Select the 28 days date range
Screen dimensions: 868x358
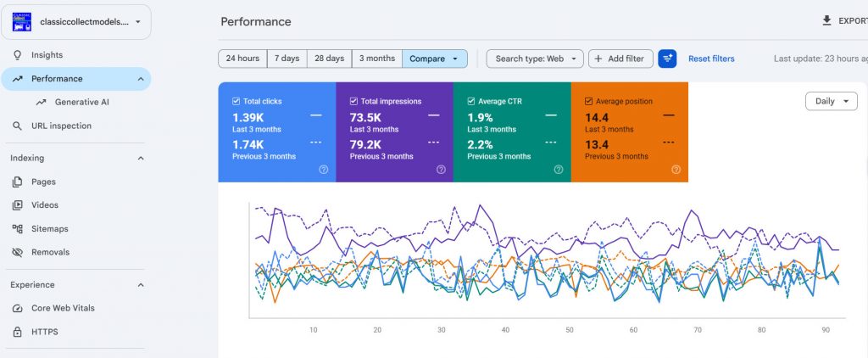[x=330, y=59]
